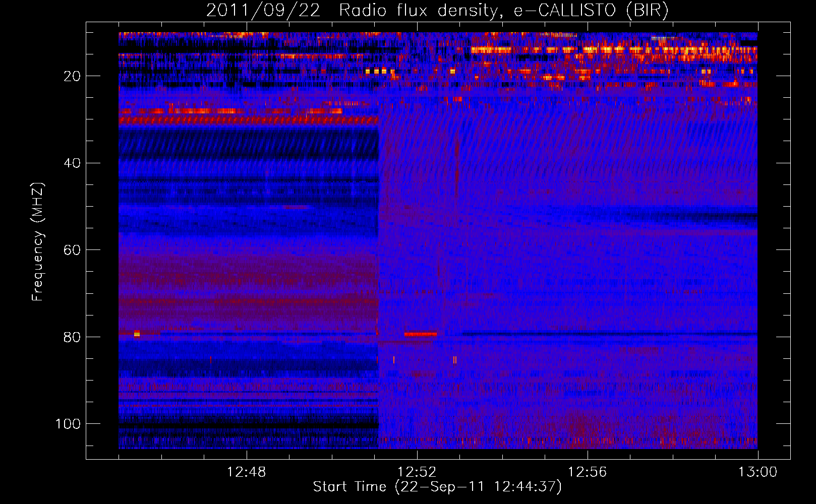Click the 80 MHz frequency tick label
The image size is (816, 504).
[x=73, y=337]
